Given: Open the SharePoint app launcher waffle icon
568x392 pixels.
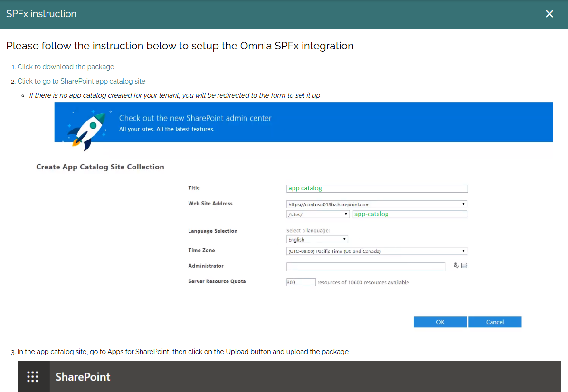Looking at the screenshot, I should [x=33, y=376].
